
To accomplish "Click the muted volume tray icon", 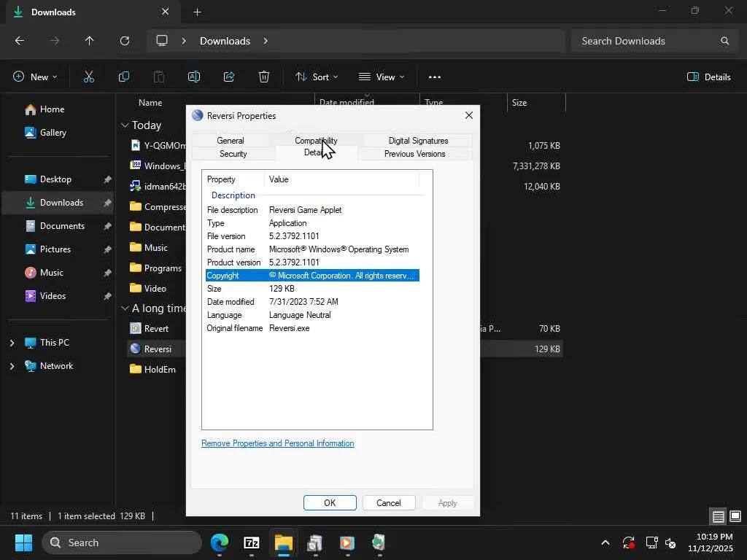I will pos(671,542).
